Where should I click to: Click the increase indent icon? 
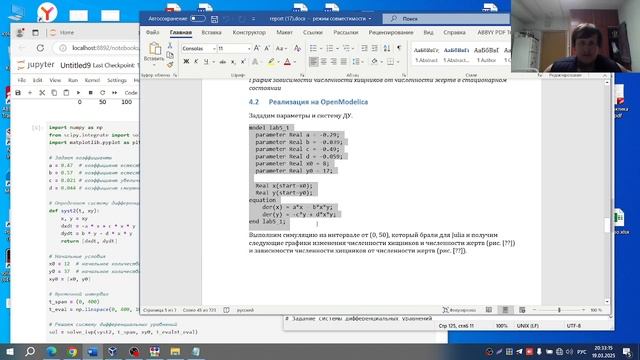375,48
